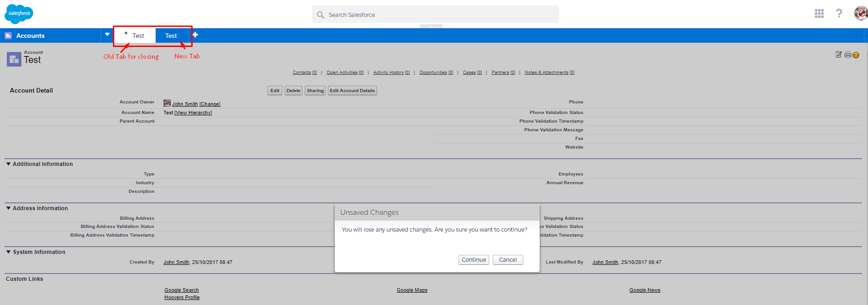Open Created By John Smith link
Viewport: 868px width, 305px height.
tap(176, 262)
